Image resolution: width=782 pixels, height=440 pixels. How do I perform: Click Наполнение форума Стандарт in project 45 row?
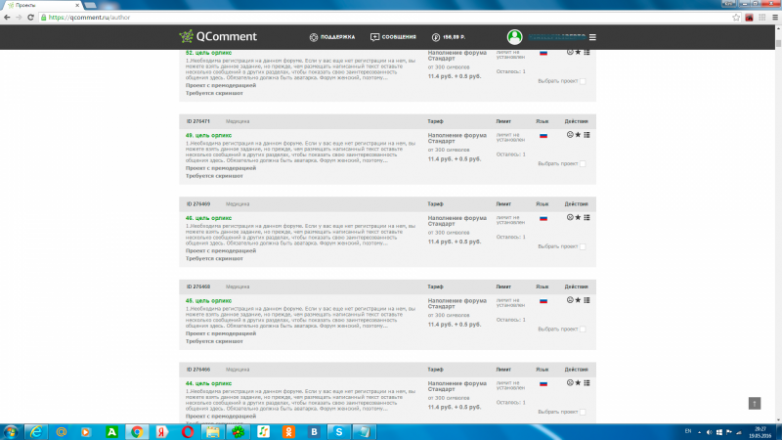click(x=457, y=304)
